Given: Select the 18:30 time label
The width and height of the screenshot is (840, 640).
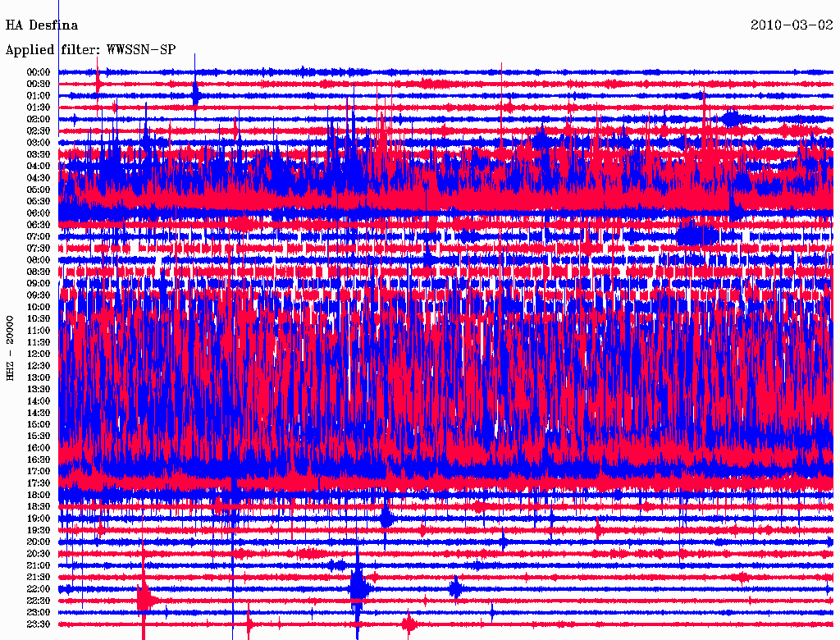Looking at the screenshot, I should coord(39,506).
